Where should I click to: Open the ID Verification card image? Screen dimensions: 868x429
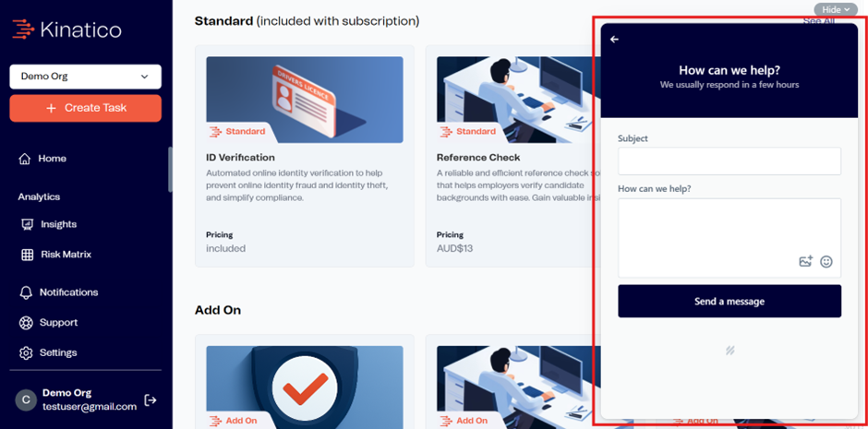coord(305,100)
